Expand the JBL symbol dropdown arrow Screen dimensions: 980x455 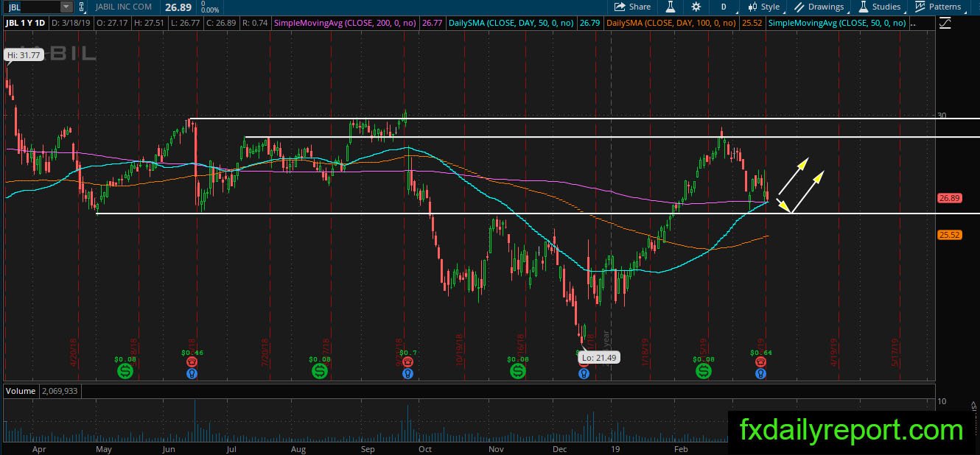coord(66,7)
